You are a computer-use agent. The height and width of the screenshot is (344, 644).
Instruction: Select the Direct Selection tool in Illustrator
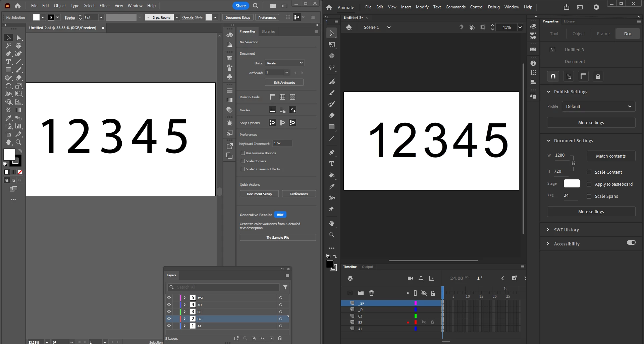coord(19,38)
